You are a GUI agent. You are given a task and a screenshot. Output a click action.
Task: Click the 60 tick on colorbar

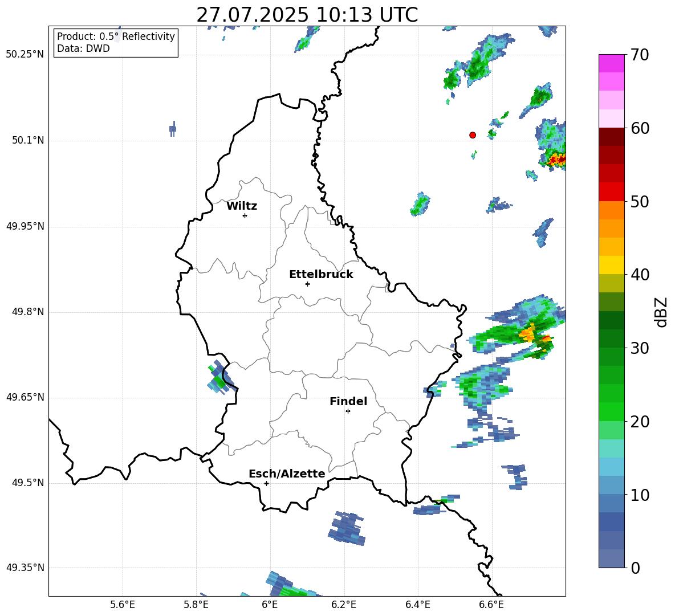(x=640, y=128)
